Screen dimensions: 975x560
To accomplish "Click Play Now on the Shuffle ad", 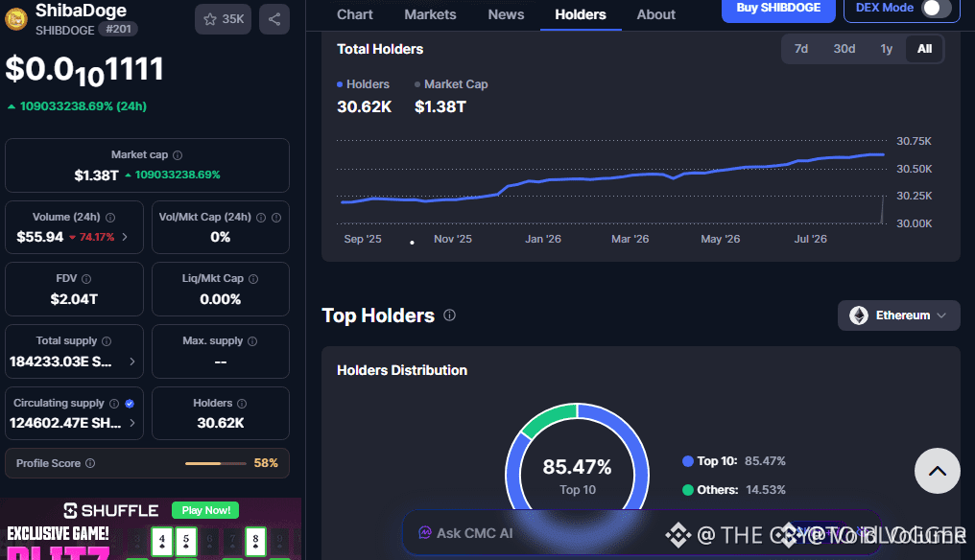I will tap(205, 510).
